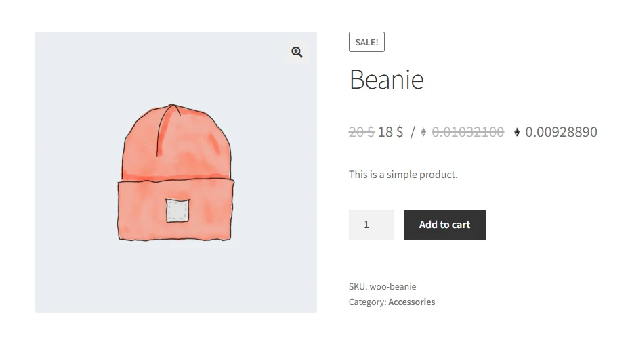The height and width of the screenshot is (364, 630).
Task: Click the divider line above the SKU
Action: click(x=489, y=269)
